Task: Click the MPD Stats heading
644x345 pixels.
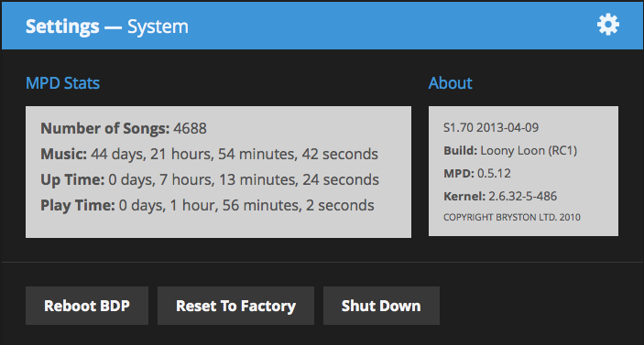Action: point(63,83)
